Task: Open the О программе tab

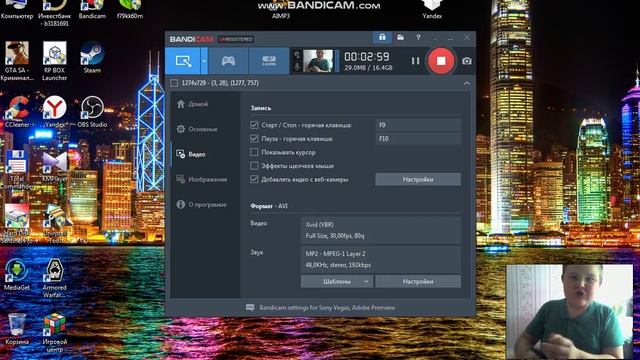Action: click(202, 204)
